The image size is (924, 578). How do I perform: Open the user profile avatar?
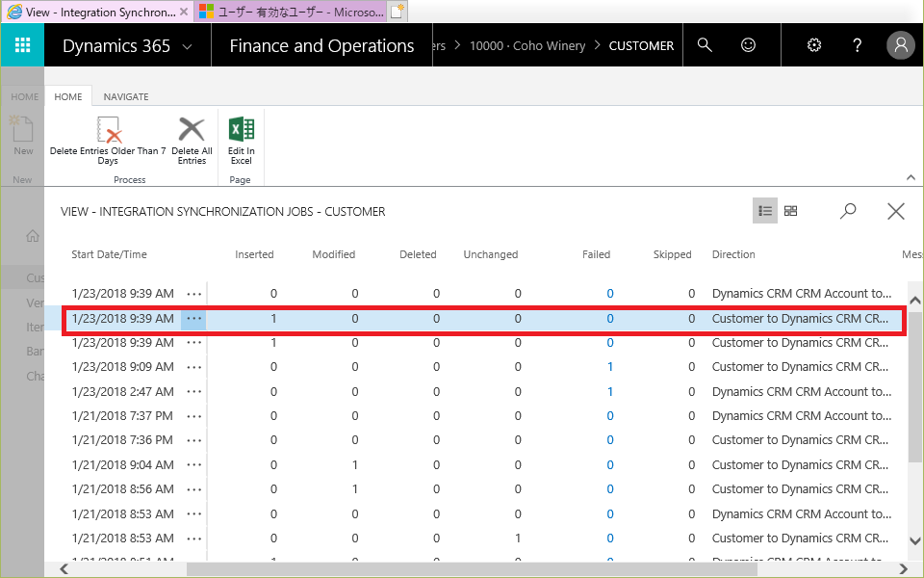[x=901, y=45]
